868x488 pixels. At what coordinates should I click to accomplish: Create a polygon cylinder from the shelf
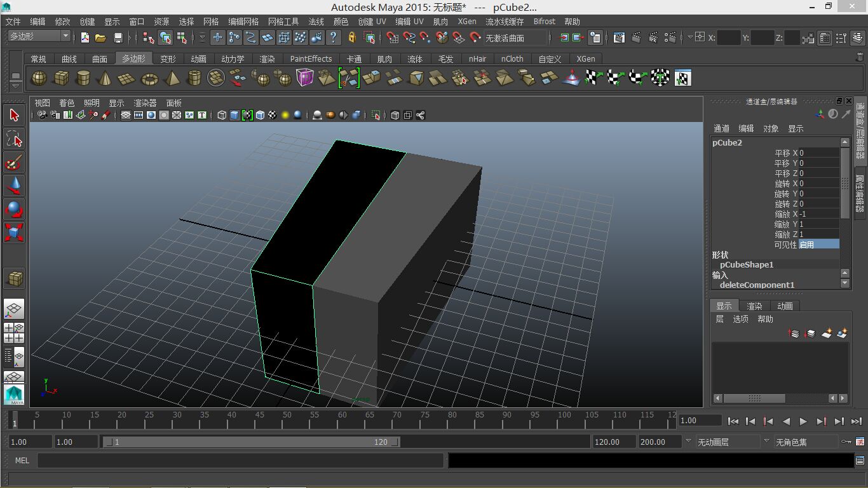pos(83,78)
